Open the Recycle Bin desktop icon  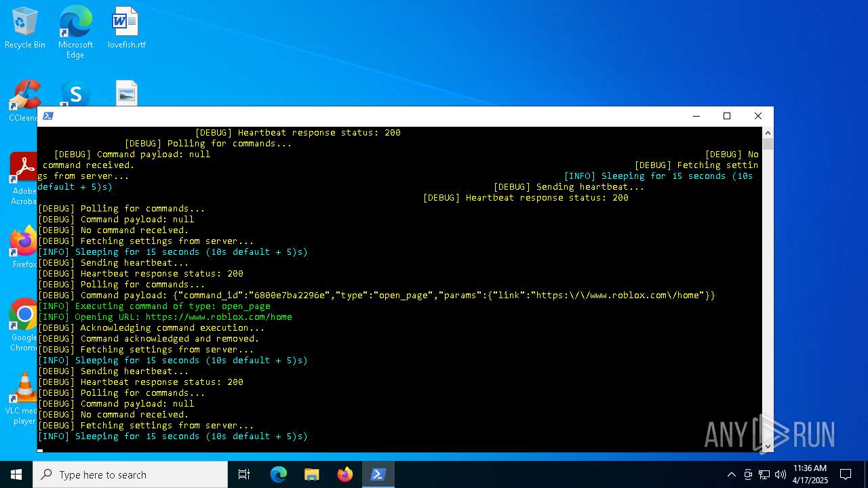[x=25, y=28]
